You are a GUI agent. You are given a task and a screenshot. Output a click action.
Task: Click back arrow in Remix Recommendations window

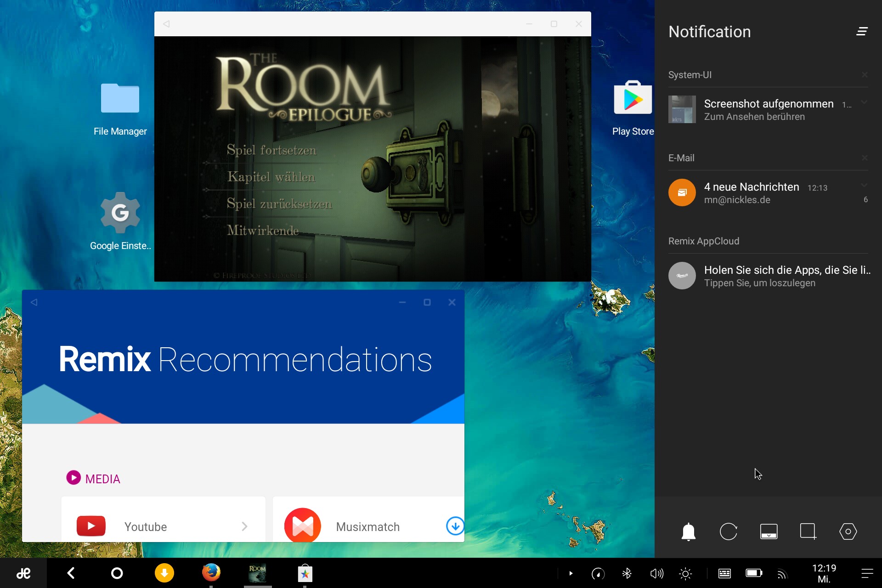coord(34,302)
